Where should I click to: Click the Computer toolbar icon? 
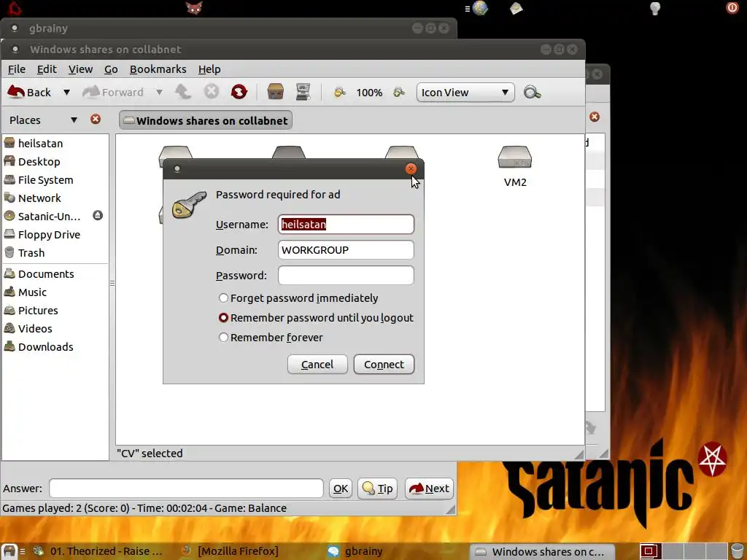pos(303,91)
